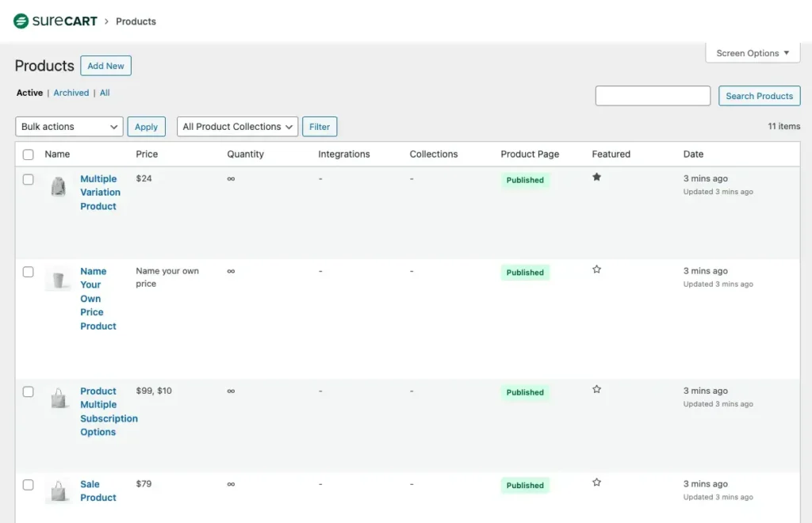Mark Name Your Own Price Product as featured
The width and height of the screenshot is (812, 523).
click(596, 269)
